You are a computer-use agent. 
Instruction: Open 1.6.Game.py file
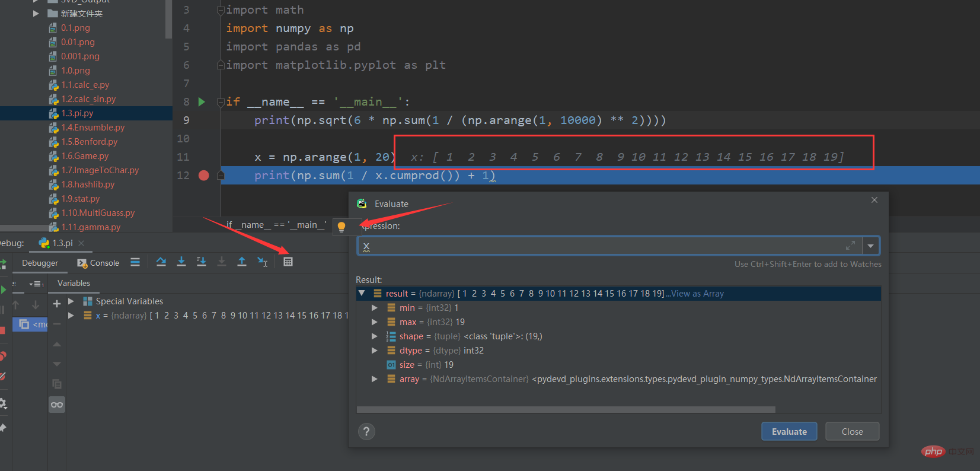click(x=85, y=156)
